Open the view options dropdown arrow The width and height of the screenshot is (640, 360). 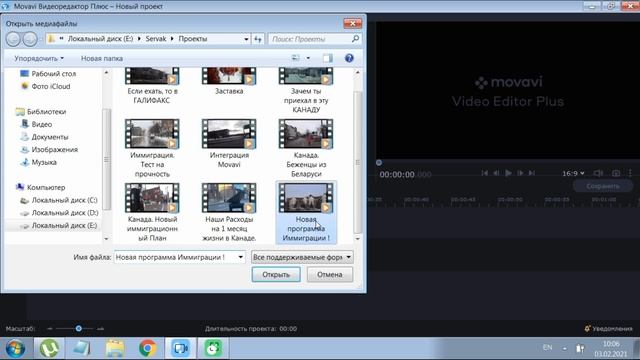tap(308, 58)
